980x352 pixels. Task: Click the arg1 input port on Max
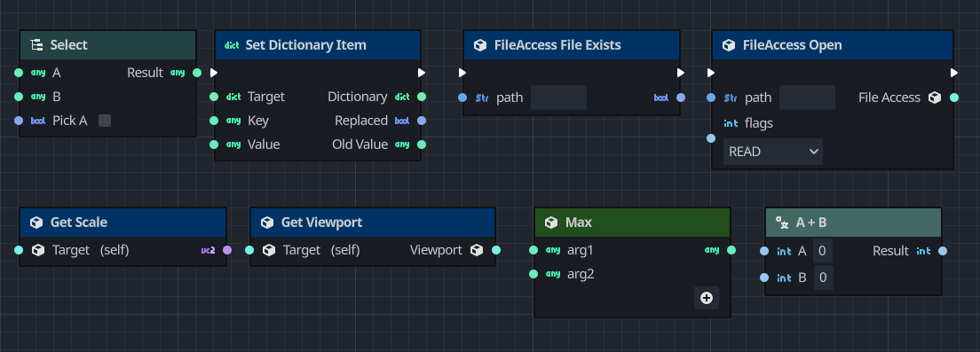(533, 250)
